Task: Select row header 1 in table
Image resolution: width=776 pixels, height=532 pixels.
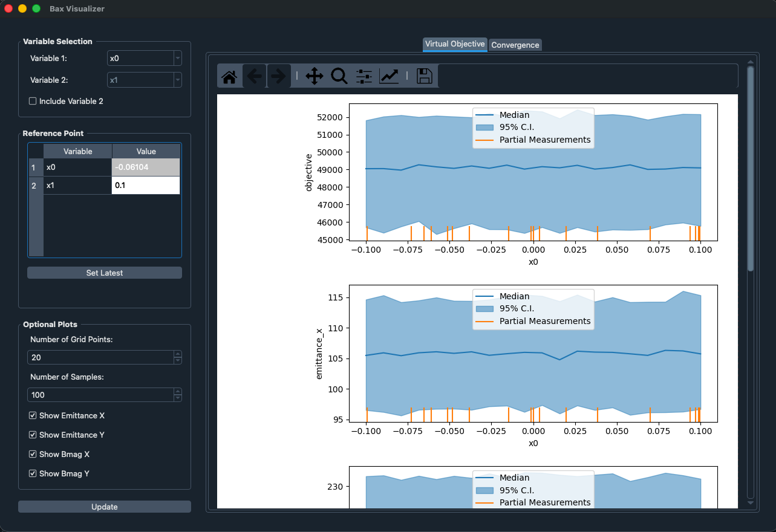Action: 36,167
